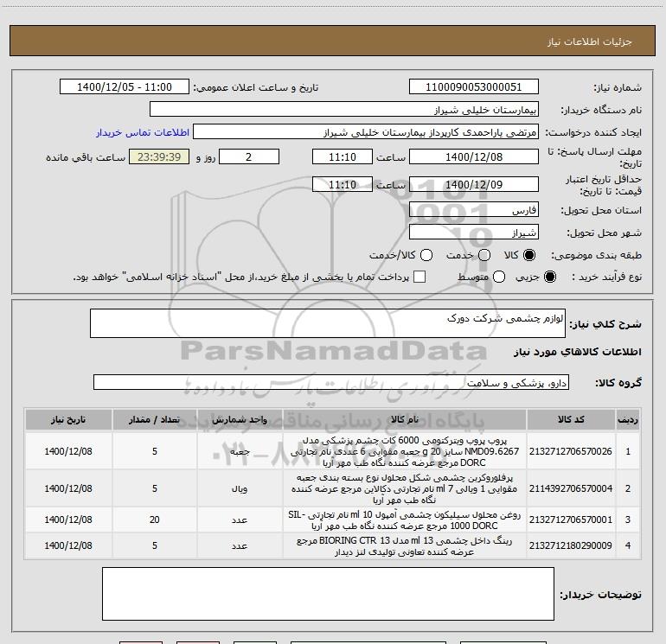Screen dimensions: 666x644
Task: Click the vitrectomy probe product name in row 1
Action: point(405,451)
